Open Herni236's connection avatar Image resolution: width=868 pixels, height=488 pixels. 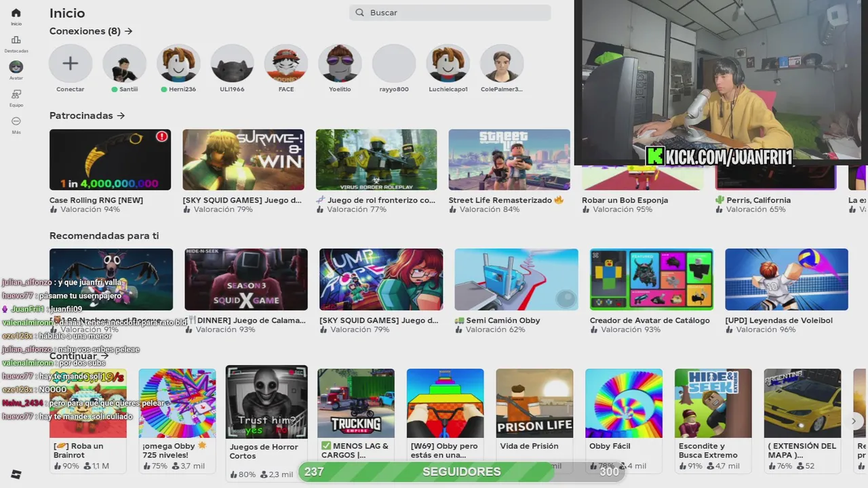(x=178, y=64)
